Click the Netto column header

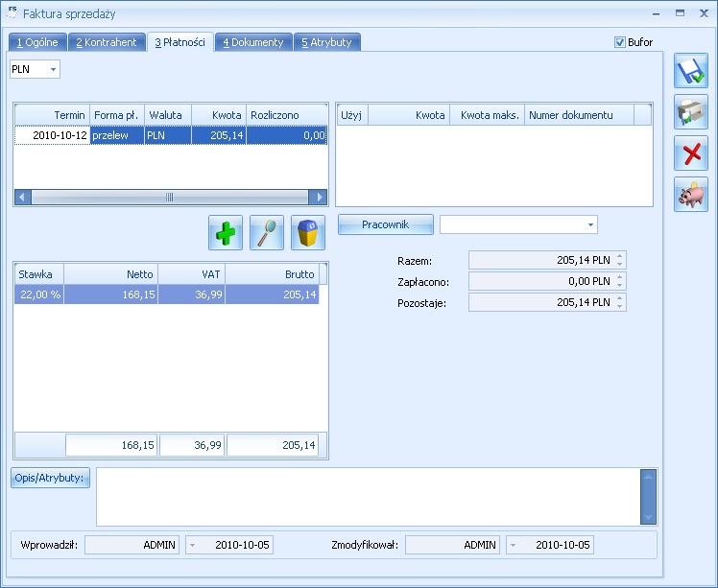tap(110, 274)
